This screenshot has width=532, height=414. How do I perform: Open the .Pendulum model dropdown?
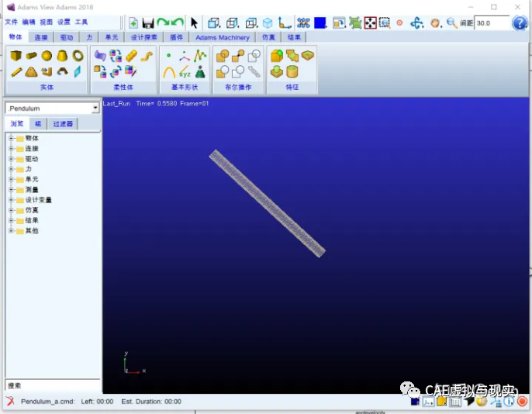95,109
